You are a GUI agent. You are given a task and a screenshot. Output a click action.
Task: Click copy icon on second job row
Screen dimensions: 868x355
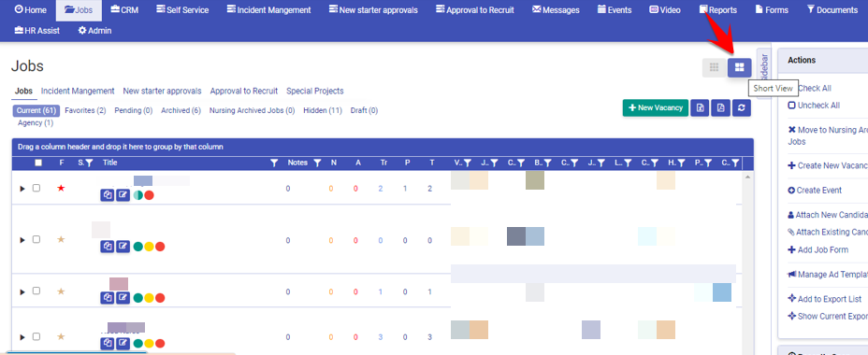(x=108, y=246)
